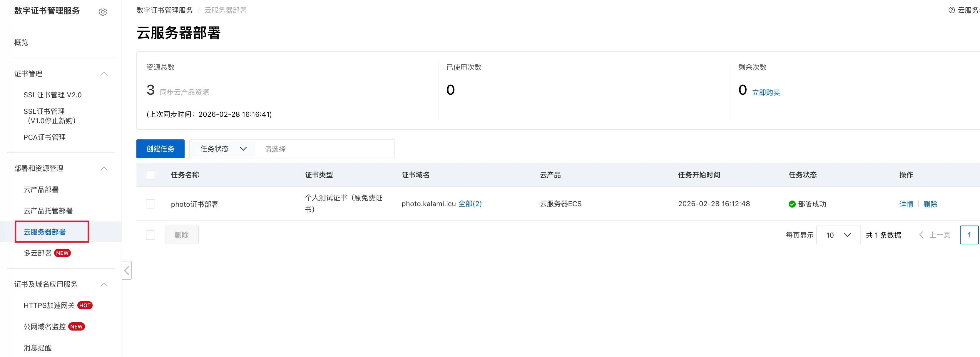The height and width of the screenshot is (357, 980).
Task: Go to 多云部署 menu item
Action: (x=38, y=253)
